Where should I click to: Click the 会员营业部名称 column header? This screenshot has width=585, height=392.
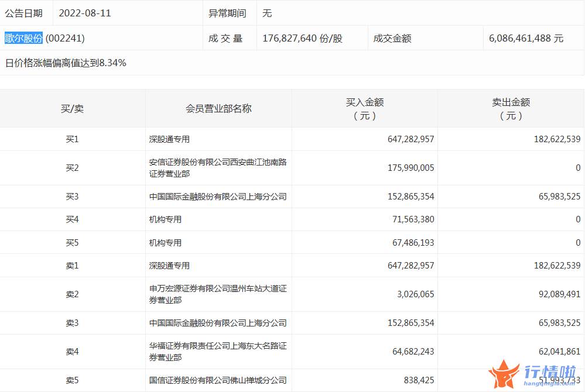coord(218,108)
